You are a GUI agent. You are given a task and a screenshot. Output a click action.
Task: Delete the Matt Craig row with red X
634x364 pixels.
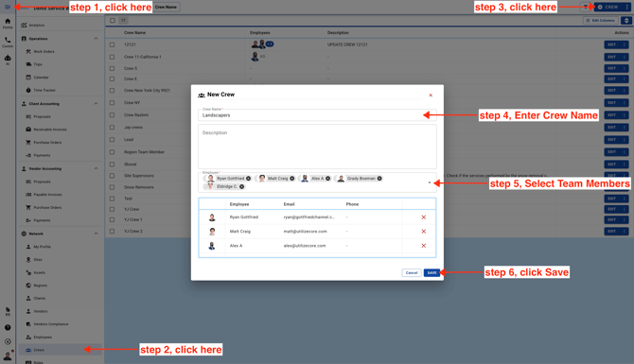423,232
